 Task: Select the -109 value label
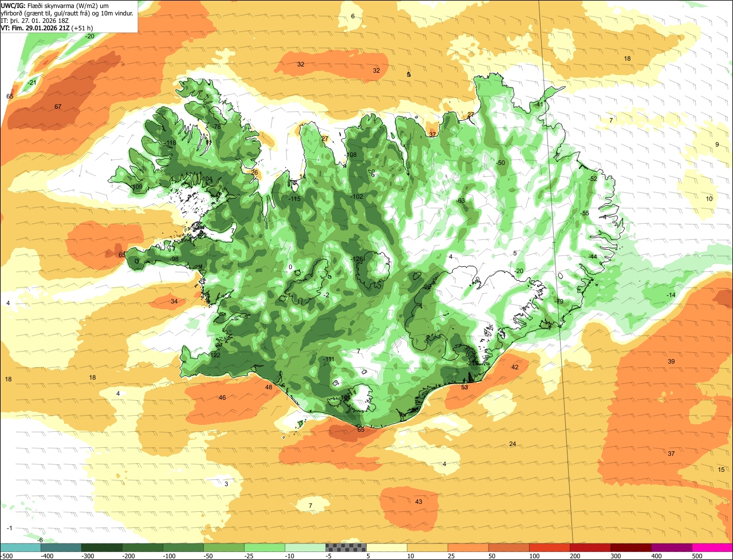(x=136, y=187)
